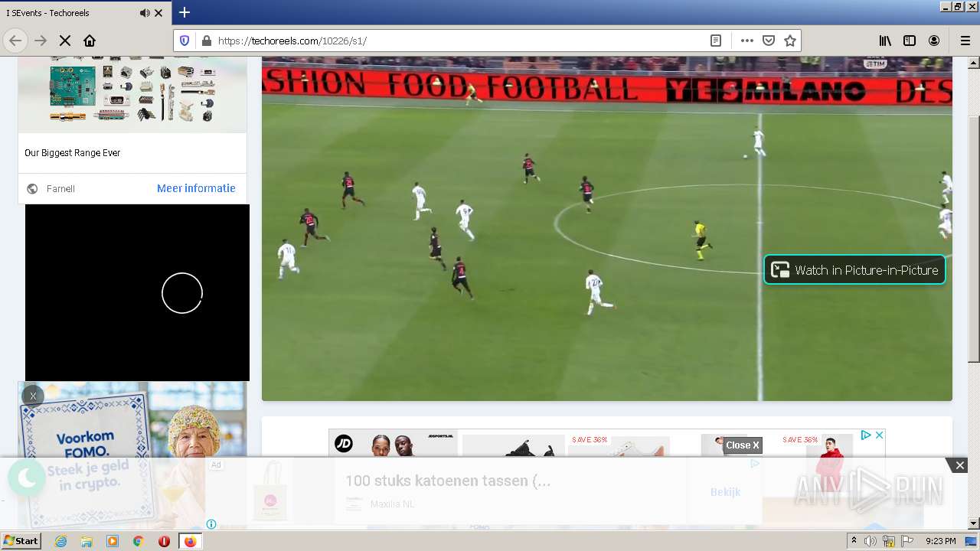Image resolution: width=980 pixels, height=551 pixels.
Task: Bookmark this page with the star
Action: coord(790,41)
